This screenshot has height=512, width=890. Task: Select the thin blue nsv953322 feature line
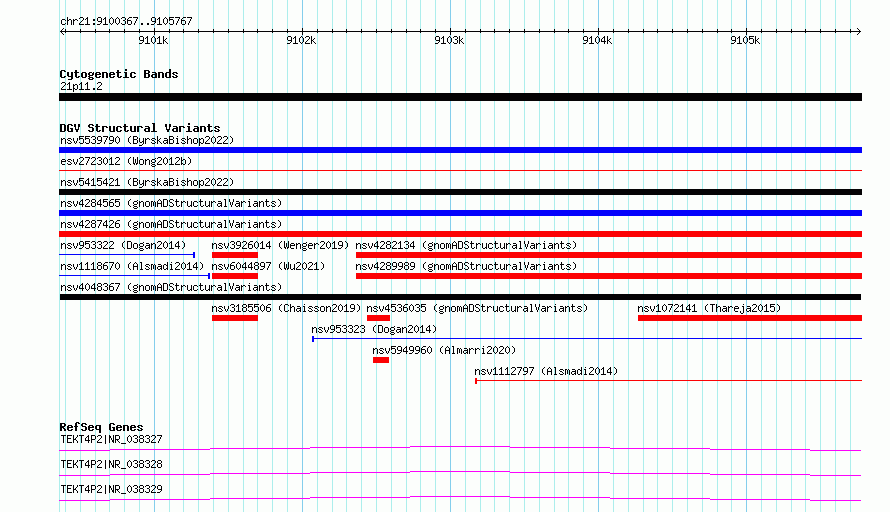pyautogui.click(x=127, y=255)
